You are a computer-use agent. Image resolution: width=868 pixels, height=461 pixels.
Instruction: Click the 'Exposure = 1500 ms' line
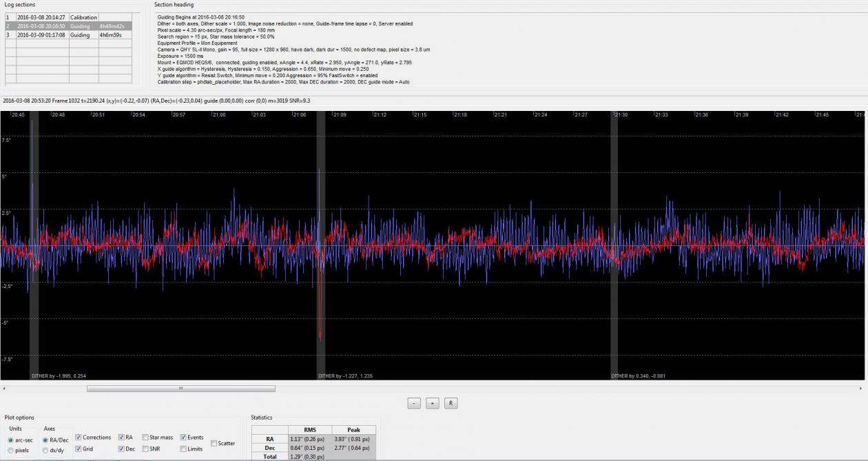(x=180, y=56)
